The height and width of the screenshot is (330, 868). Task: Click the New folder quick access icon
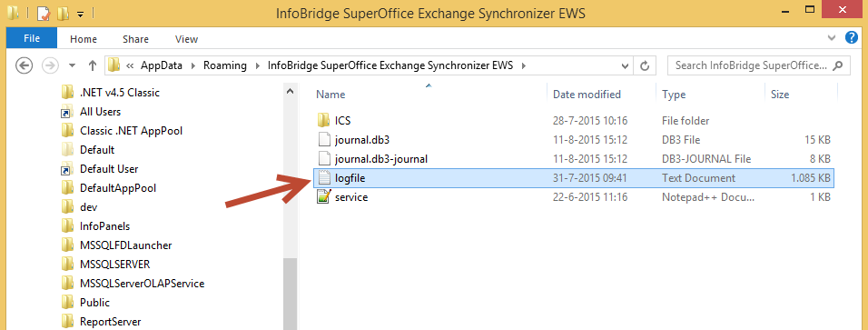(64, 12)
